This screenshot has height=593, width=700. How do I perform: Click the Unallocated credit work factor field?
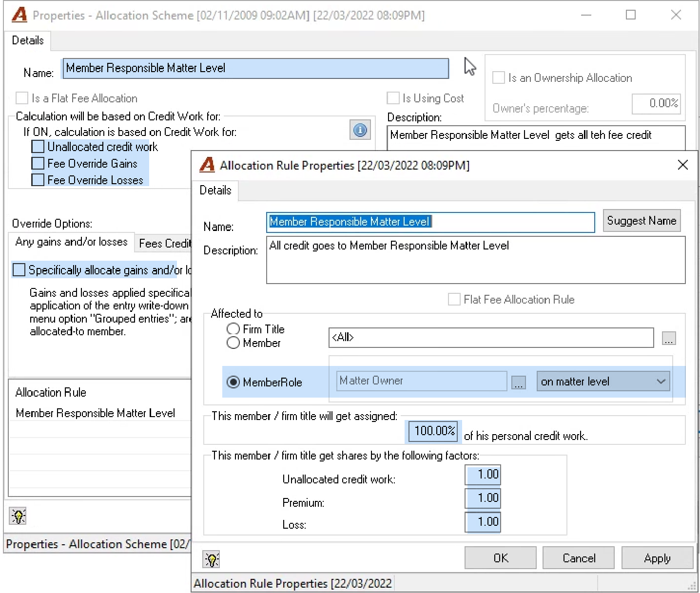tap(483, 475)
